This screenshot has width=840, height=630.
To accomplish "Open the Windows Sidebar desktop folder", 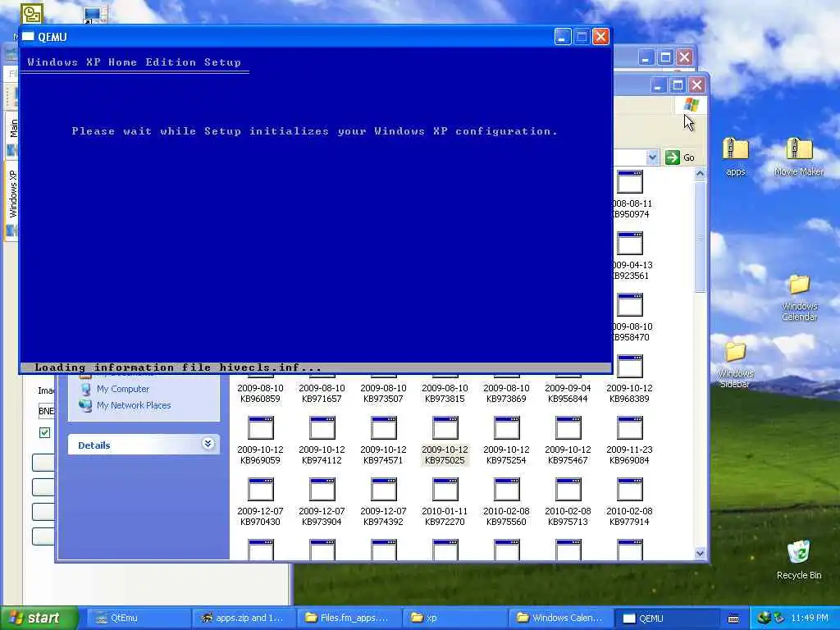I will (736, 364).
